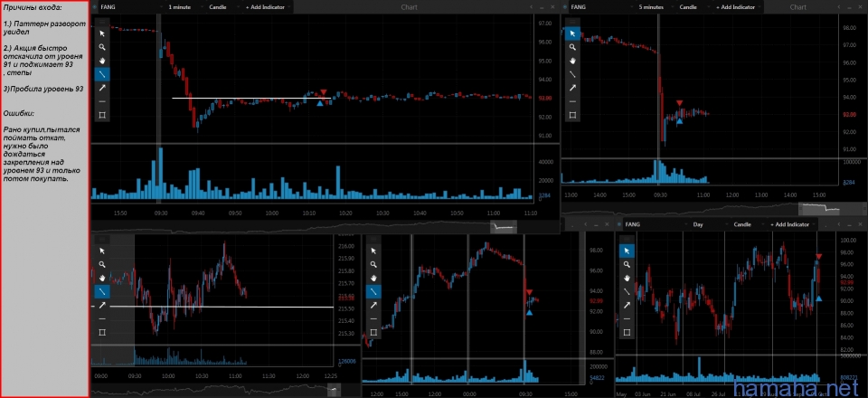
Task: Click the back arrow in 1 minute chart header
Action: coord(531,7)
